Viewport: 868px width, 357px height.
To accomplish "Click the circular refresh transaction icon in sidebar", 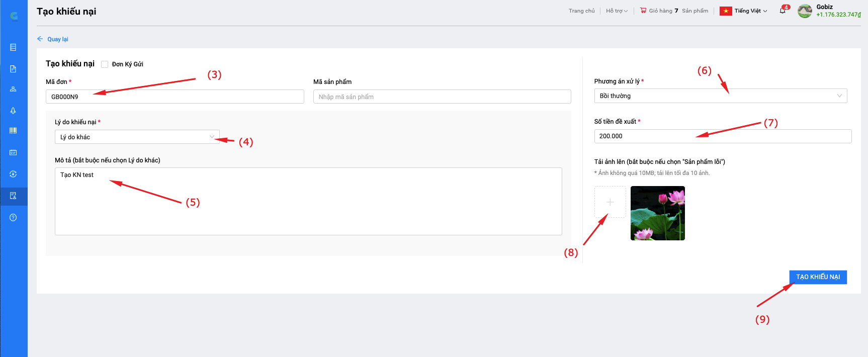I will coord(13,174).
